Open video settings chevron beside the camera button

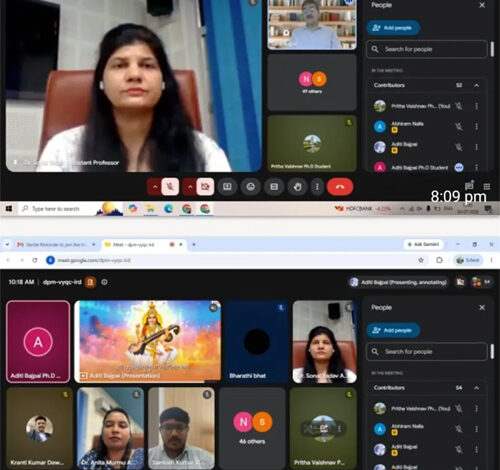[190, 187]
